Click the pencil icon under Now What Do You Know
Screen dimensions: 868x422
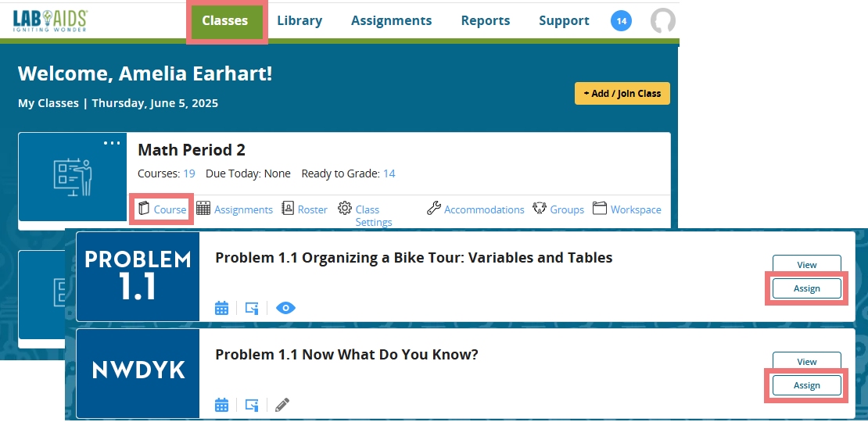[x=282, y=405]
